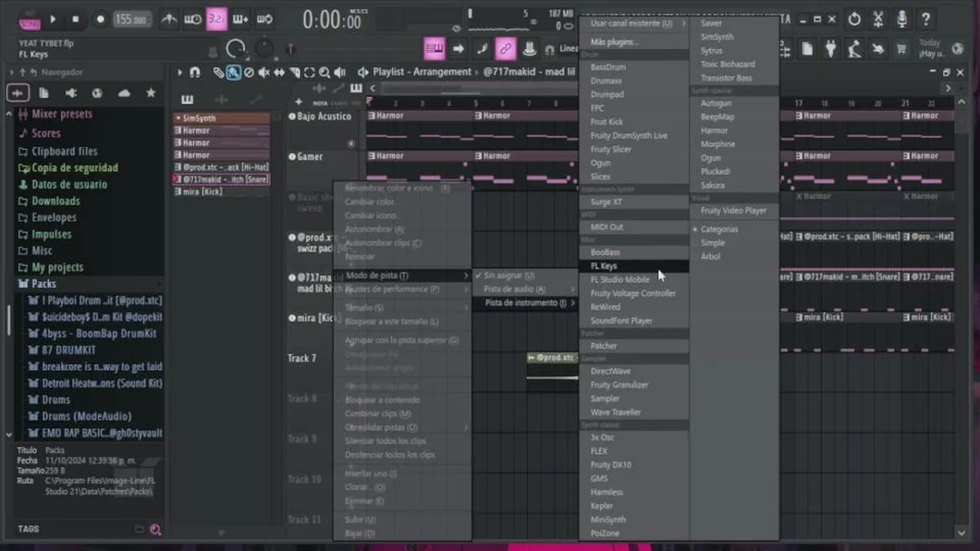Viewport: 980px width, 551px height.
Task: Adjust the main volume knob
Action: [x=236, y=50]
